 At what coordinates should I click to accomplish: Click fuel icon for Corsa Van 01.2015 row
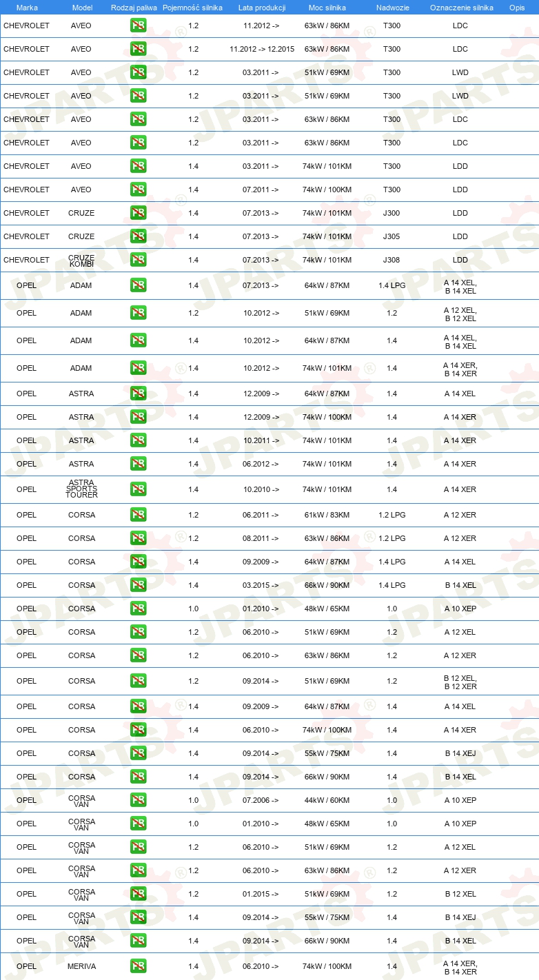click(138, 894)
